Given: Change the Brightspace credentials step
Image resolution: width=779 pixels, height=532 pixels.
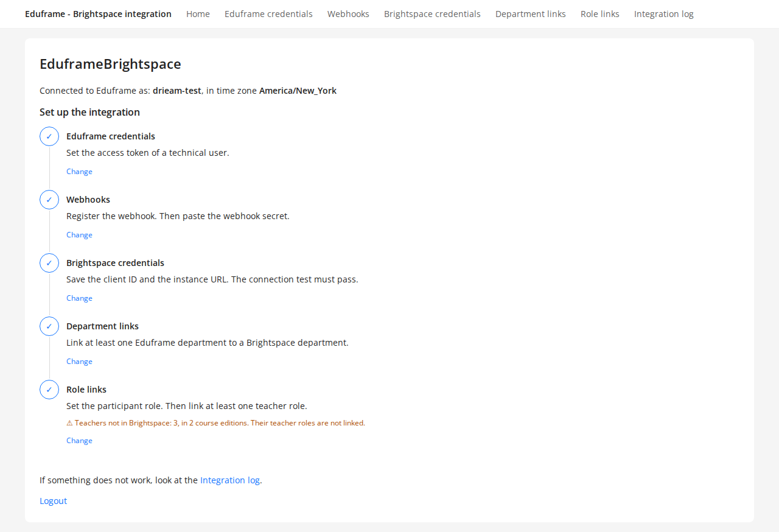Looking at the screenshot, I should click(79, 298).
